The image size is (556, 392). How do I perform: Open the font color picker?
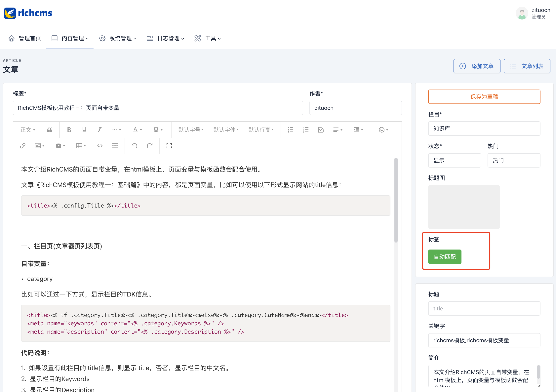(x=137, y=130)
